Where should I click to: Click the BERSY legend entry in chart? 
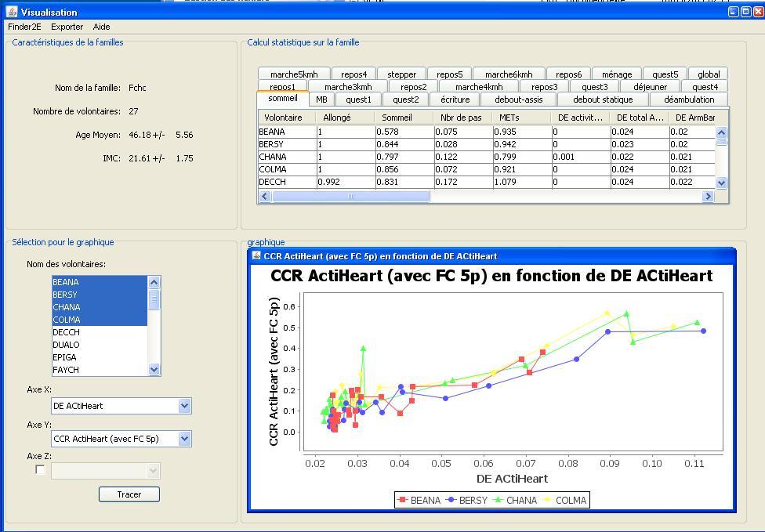tap(467, 501)
